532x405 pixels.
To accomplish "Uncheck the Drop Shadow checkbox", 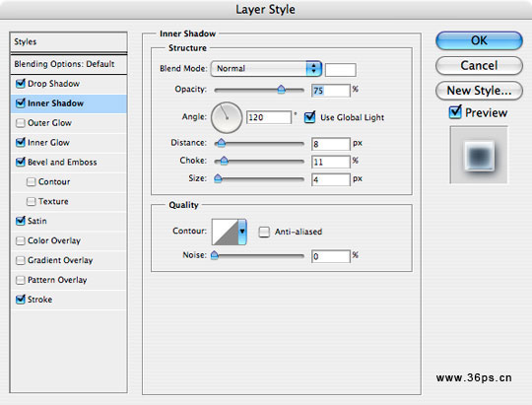I will tap(21, 83).
